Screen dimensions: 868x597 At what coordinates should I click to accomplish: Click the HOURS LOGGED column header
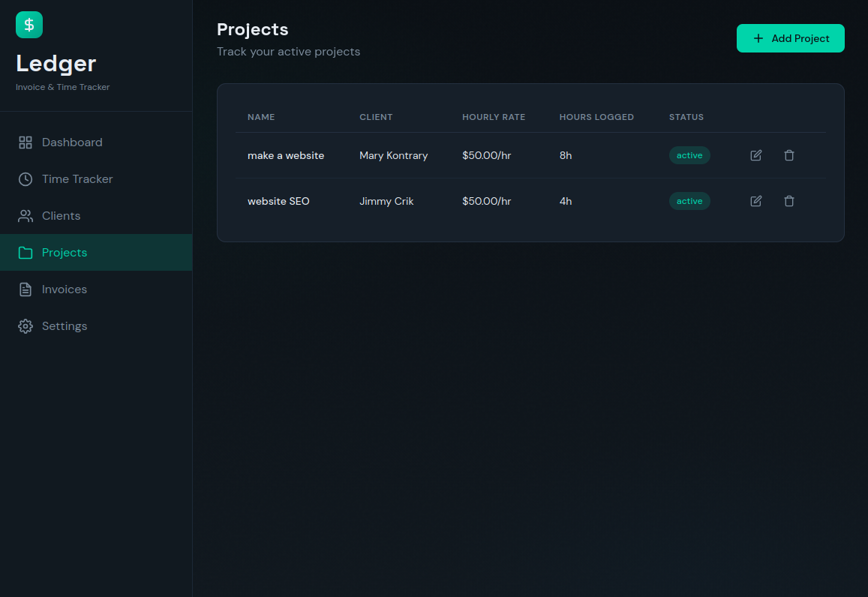(x=596, y=117)
